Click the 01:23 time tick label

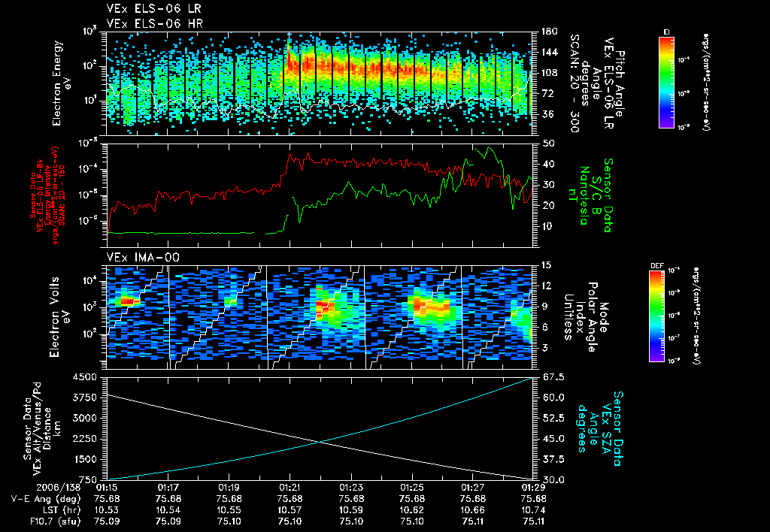[x=350, y=488]
